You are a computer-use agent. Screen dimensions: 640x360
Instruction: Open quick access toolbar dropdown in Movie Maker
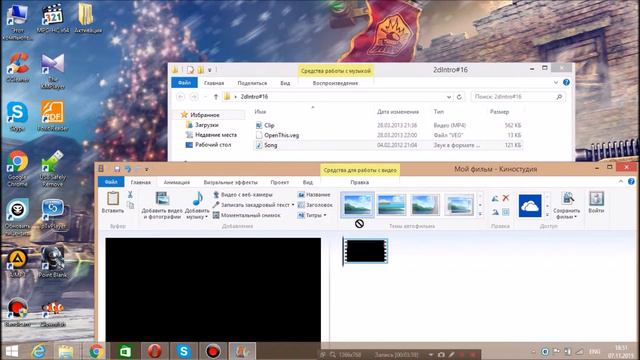(147, 169)
